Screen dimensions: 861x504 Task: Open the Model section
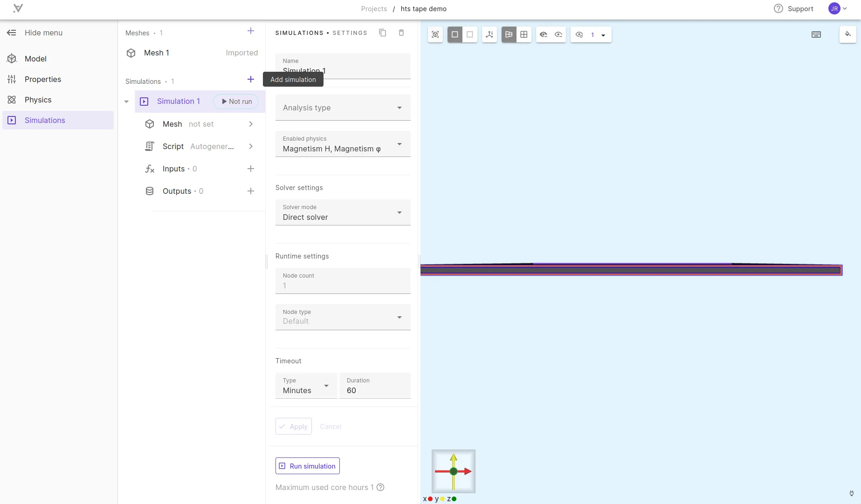(58, 59)
